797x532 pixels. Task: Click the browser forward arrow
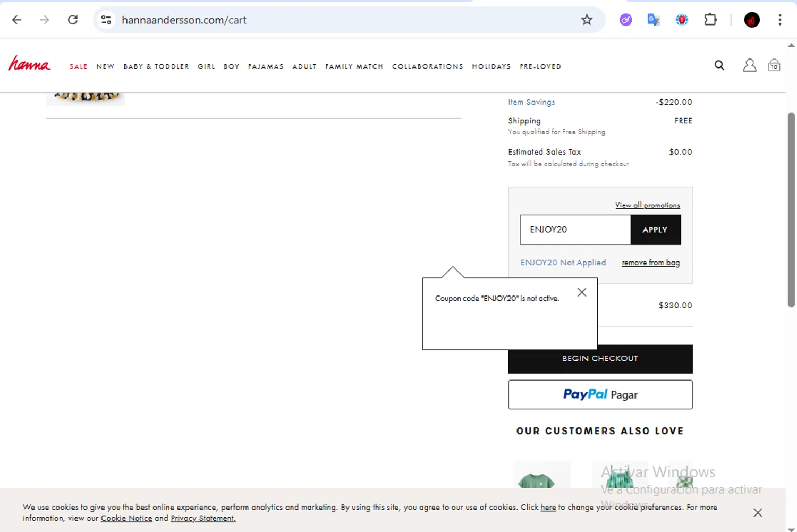[x=45, y=20]
